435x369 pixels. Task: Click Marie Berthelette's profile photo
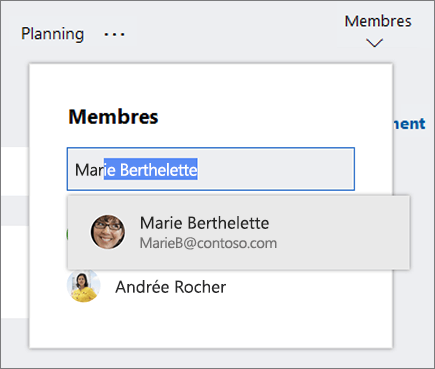pos(108,232)
